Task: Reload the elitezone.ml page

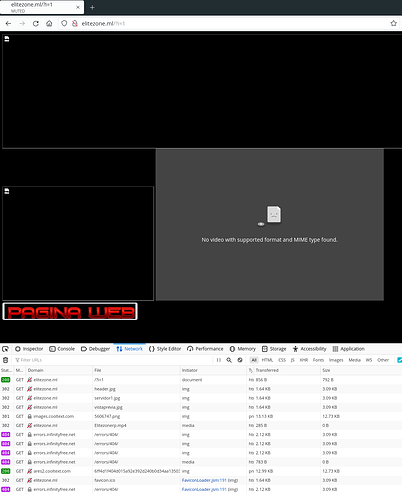Action: pyautogui.click(x=36, y=23)
